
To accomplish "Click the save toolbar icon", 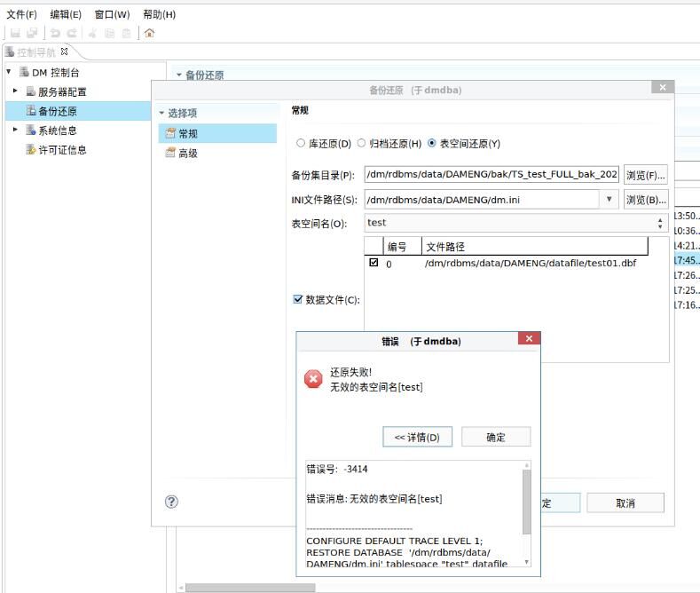I will 15,33.
